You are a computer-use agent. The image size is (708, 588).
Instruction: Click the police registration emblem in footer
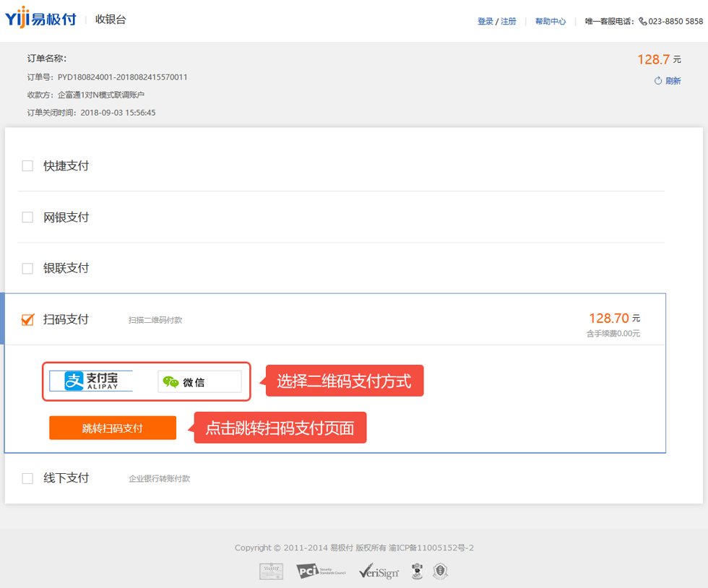click(418, 571)
